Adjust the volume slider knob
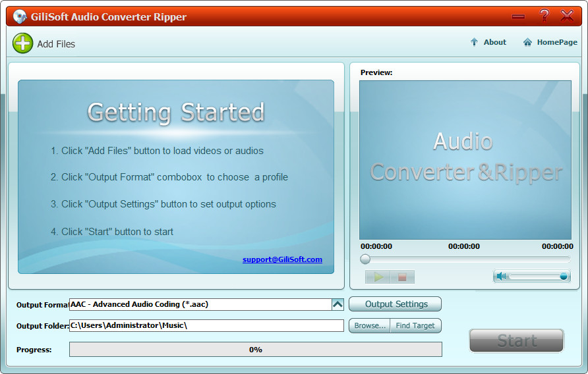 click(563, 277)
